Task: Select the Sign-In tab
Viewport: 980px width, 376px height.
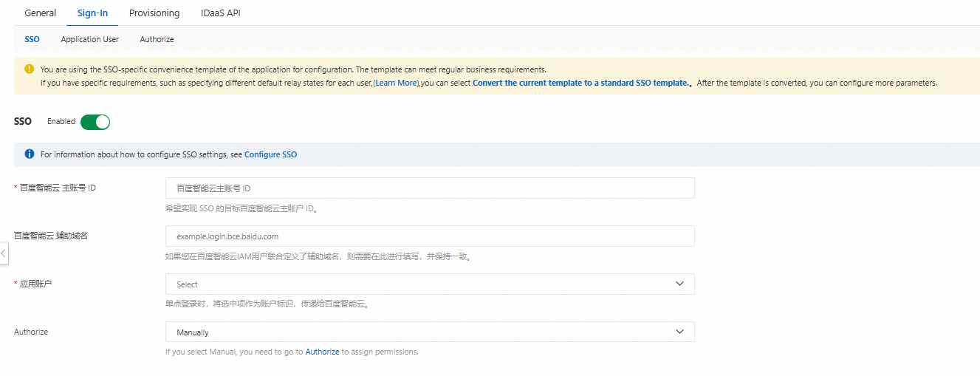Action: point(92,13)
